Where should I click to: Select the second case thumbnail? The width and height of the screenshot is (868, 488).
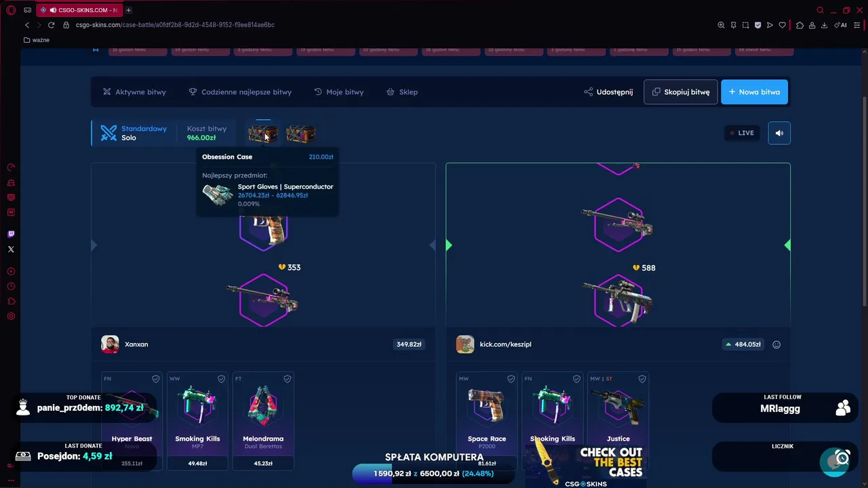(x=300, y=134)
